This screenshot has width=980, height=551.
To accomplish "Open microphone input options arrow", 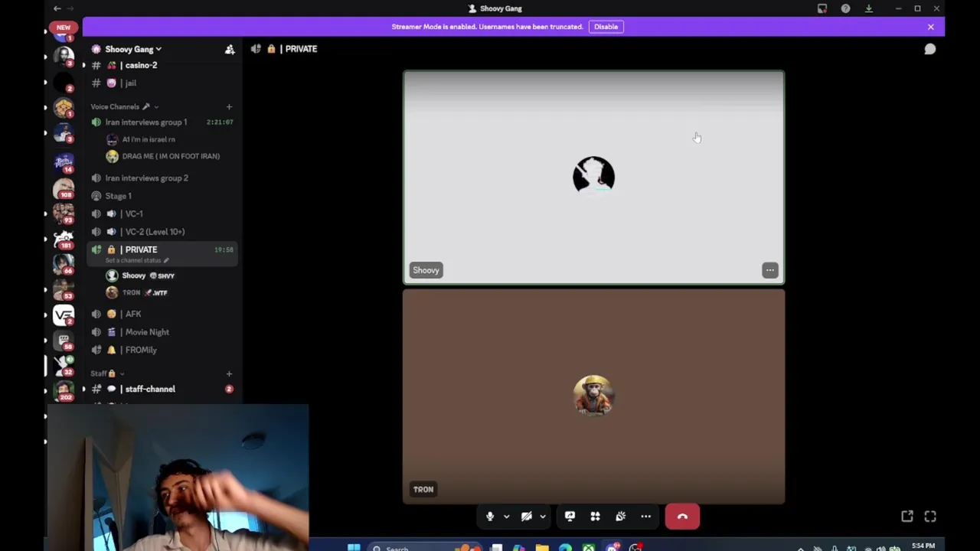I will coord(506,517).
